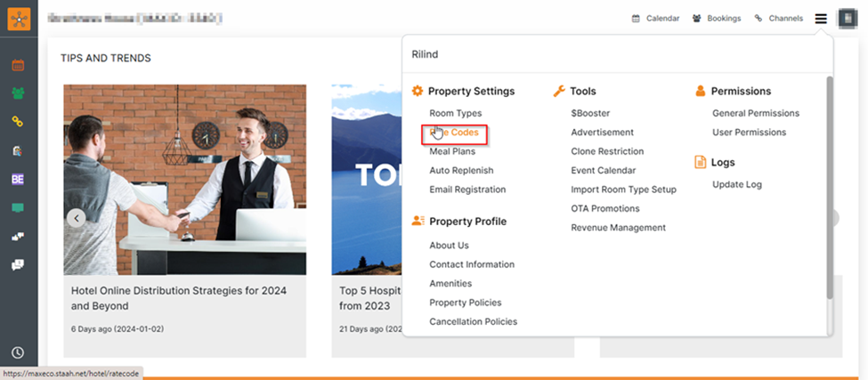Select User Permissions in Permissions section

(x=749, y=133)
